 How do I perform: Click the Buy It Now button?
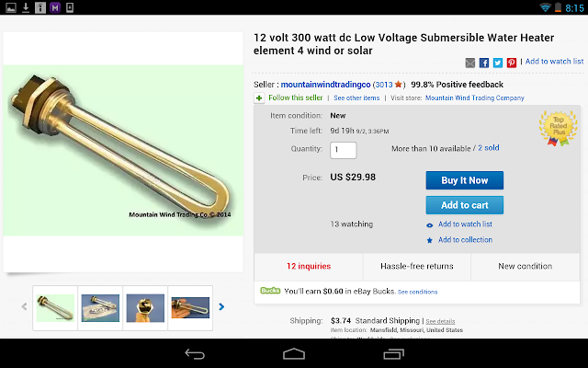465,180
